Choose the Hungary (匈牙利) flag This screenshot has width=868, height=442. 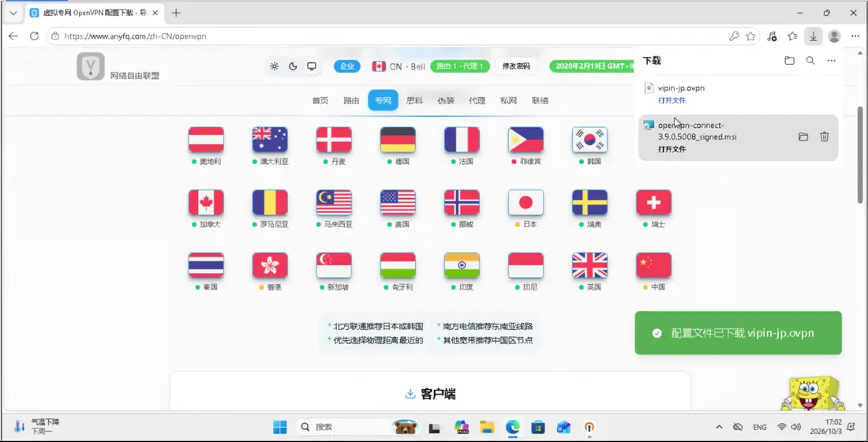pyautogui.click(x=398, y=265)
